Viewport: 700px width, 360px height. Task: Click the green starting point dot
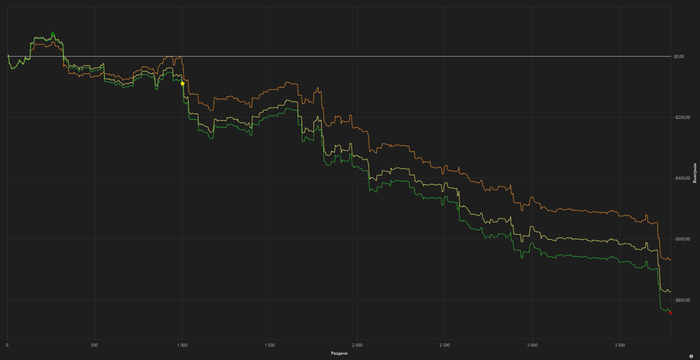point(8,56)
